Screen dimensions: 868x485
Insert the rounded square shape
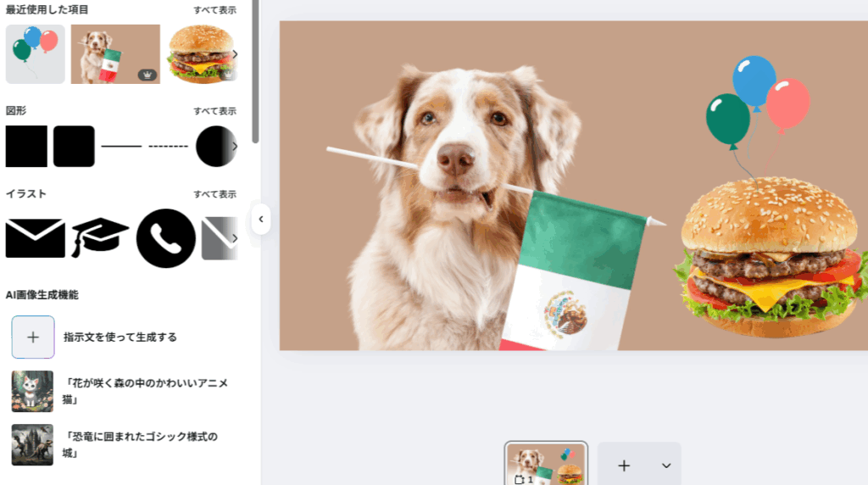point(74,146)
